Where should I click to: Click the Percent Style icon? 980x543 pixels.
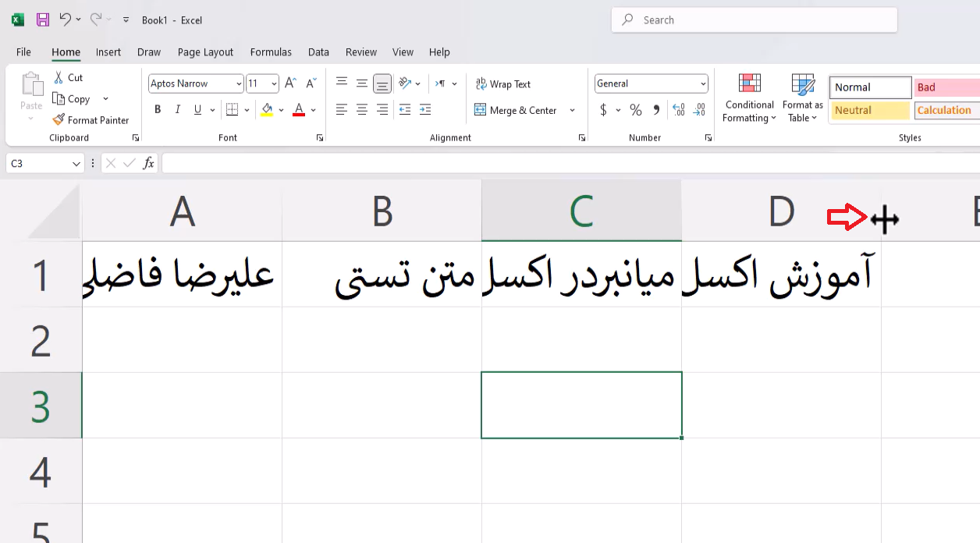636,110
